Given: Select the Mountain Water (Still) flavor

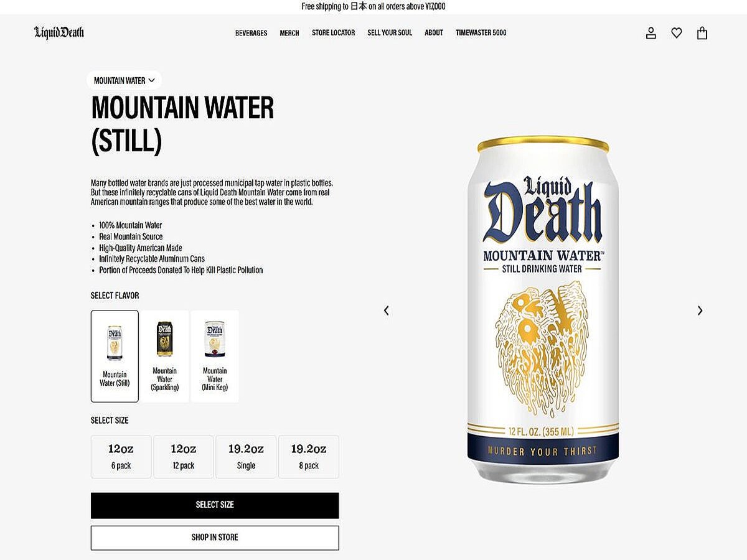Looking at the screenshot, I should 115,356.
